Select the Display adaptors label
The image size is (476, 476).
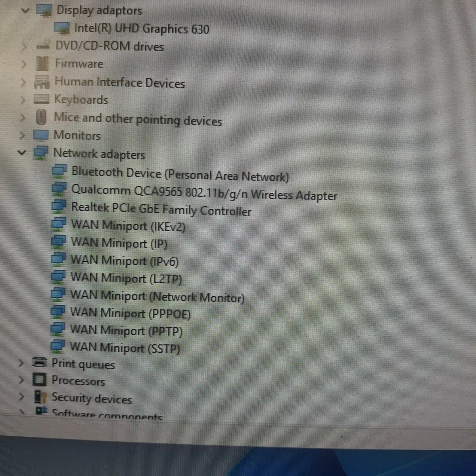tap(99, 10)
